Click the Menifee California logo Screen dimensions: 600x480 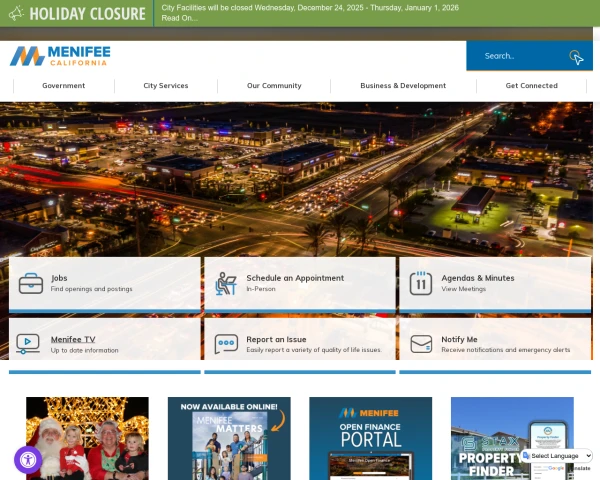coord(60,56)
